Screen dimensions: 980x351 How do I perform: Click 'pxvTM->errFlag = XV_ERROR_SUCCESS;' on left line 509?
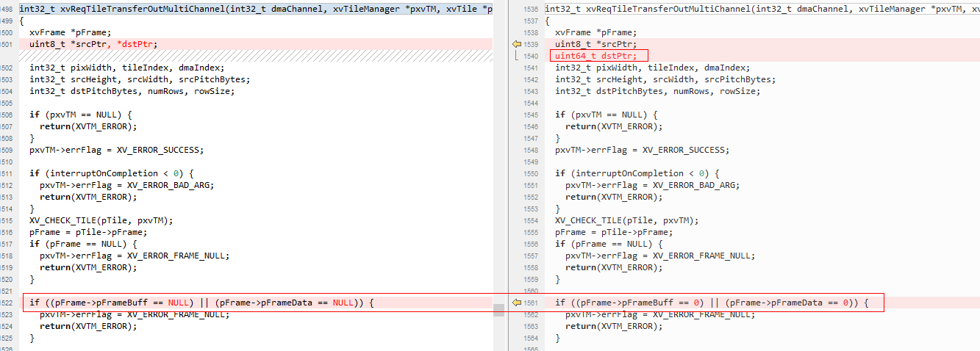click(x=116, y=150)
